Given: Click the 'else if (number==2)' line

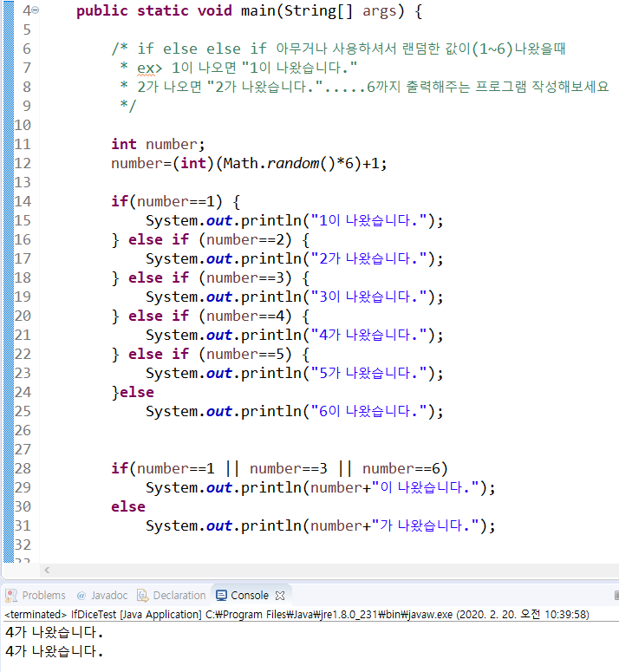Looking at the screenshot, I should click(211, 239).
